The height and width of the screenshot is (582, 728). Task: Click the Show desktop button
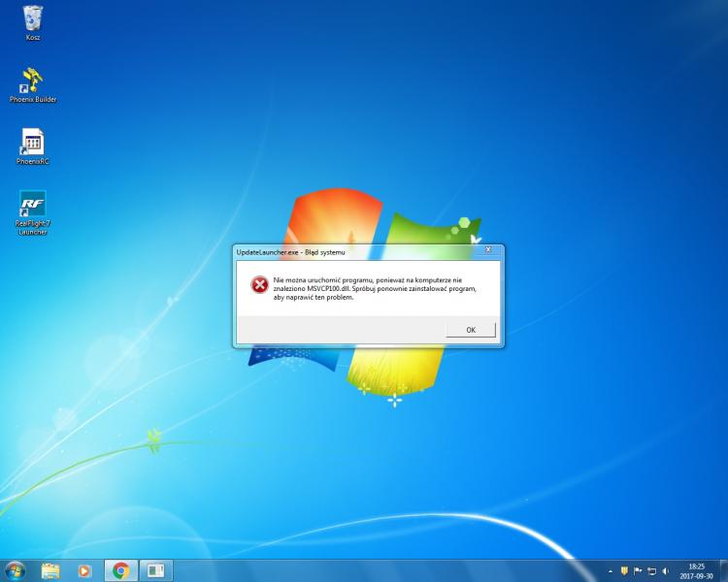[724, 570]
